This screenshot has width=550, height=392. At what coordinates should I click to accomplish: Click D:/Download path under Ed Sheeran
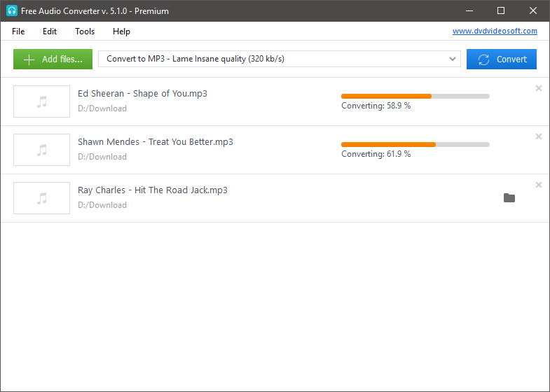tap(102, 108)
